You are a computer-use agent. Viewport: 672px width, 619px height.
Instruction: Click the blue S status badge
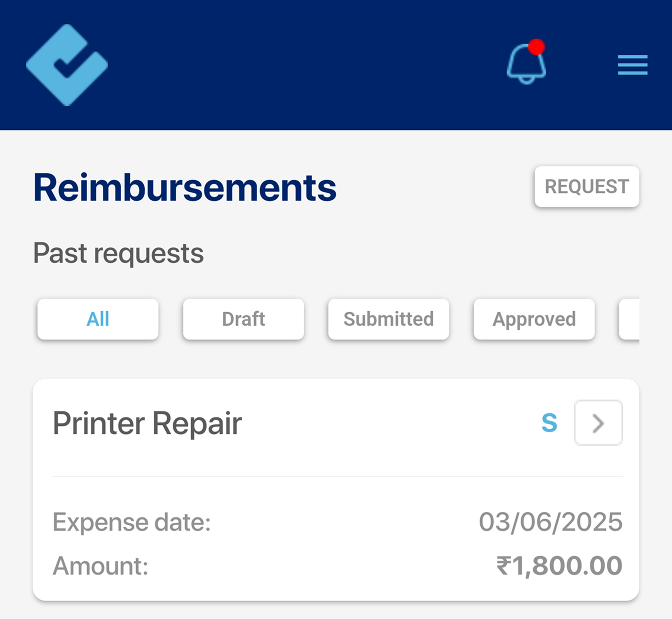[x=549, y=423]
